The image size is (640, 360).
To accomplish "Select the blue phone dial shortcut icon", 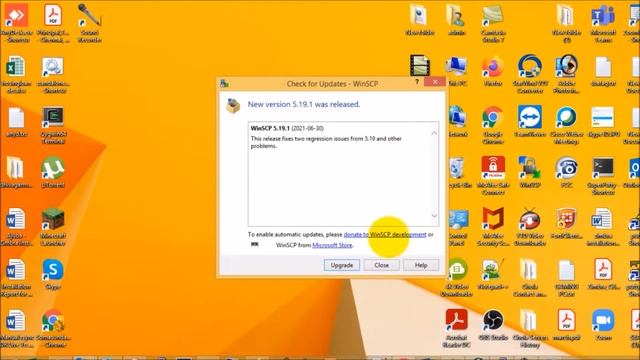I will 566,172.
